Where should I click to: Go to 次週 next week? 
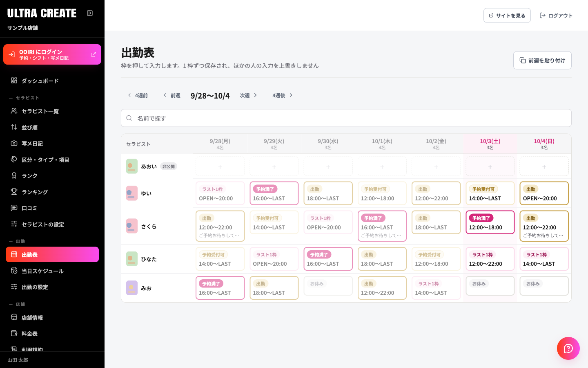coord(248,95)
